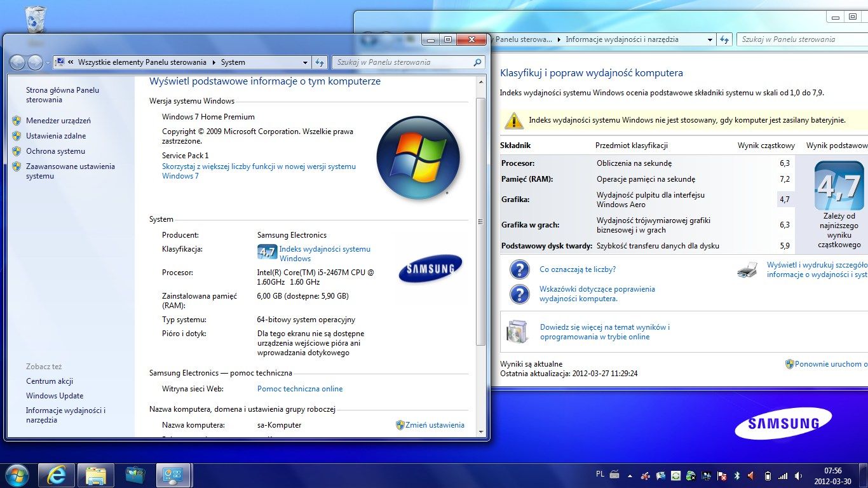Viewport: 868px width, 488px height.
Task: Open 'Co oznaczają te liczby?' link
Action: (578, 269)
